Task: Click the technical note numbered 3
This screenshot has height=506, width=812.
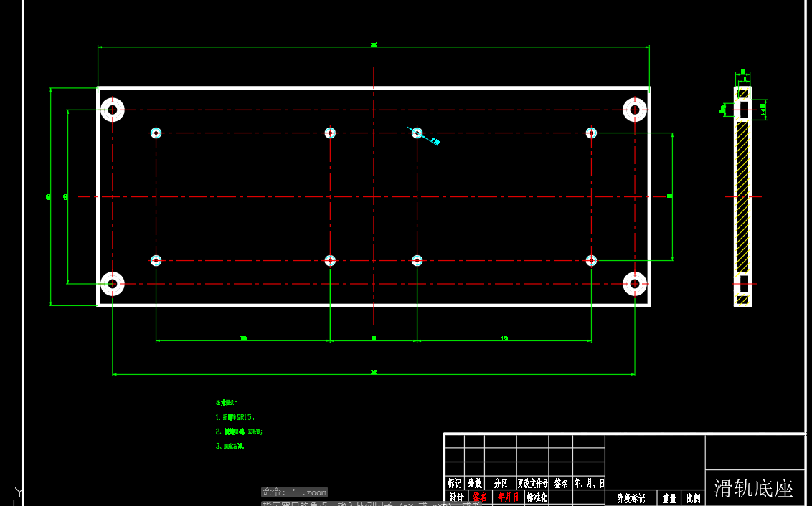Action: pyautogui.click(x=230, y=446)
